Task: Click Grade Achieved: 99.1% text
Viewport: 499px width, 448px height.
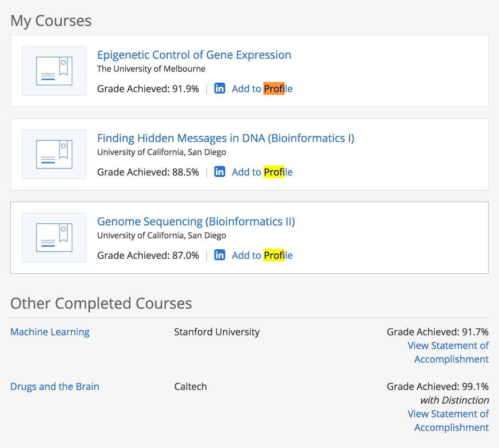Action: pyautogui.click(x=438, y=387)
